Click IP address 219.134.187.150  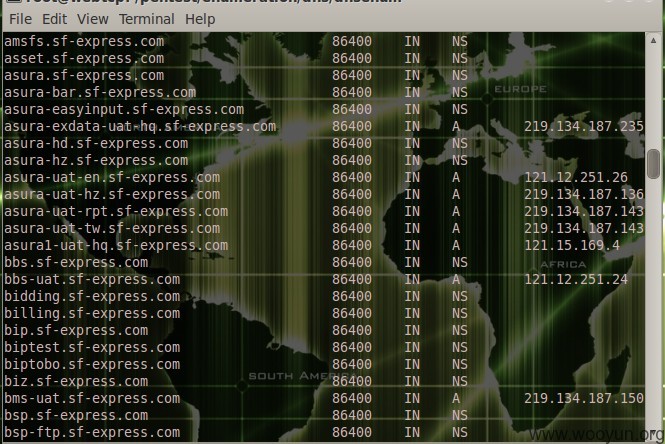pos(584,398)
